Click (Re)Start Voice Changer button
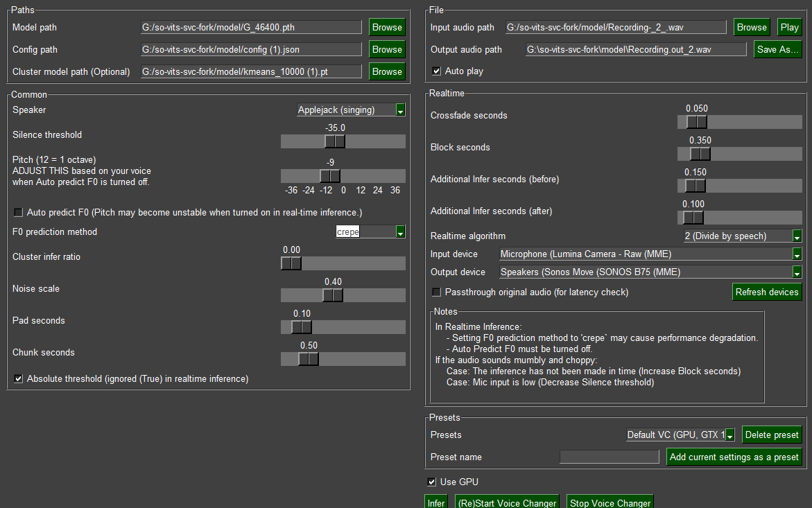This screenshot has width=812, height=508. pos(507,502)
